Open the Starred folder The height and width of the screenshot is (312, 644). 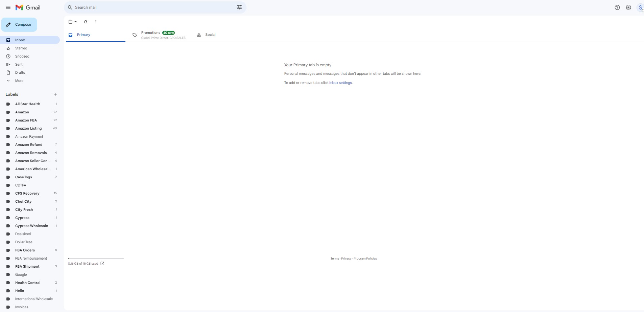[30, 48]
